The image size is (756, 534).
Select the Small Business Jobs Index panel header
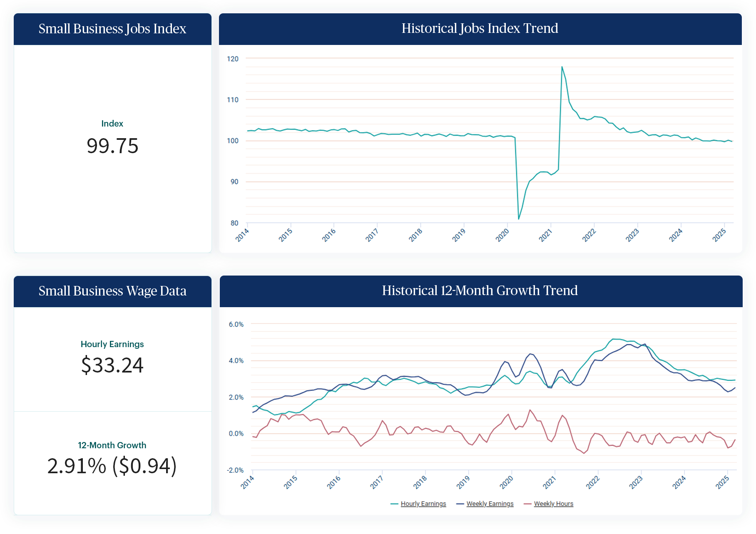pos(112,29)
